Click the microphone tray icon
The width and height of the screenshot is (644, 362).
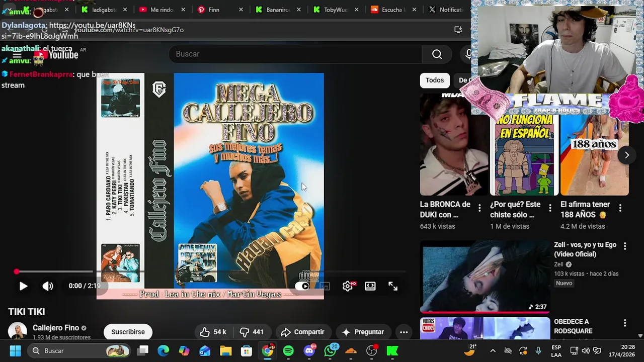(x=538, y=350)
